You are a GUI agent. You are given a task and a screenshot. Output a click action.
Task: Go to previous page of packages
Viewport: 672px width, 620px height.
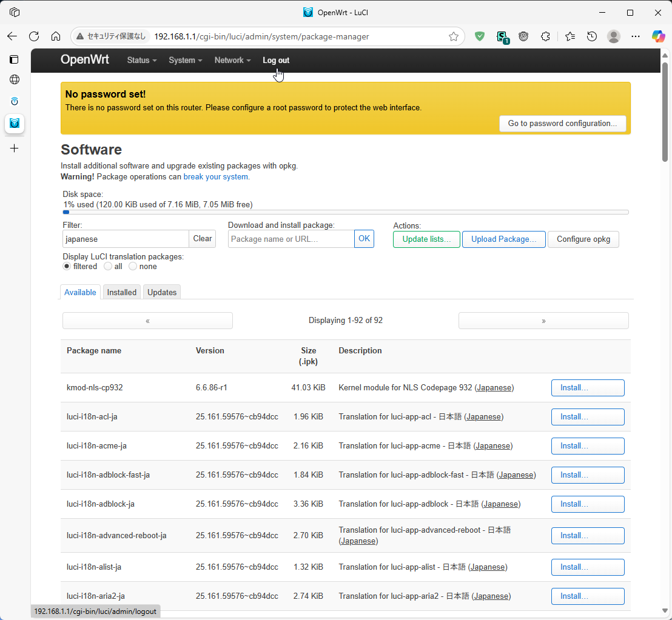pyautogui.click(x=147, y=321)
